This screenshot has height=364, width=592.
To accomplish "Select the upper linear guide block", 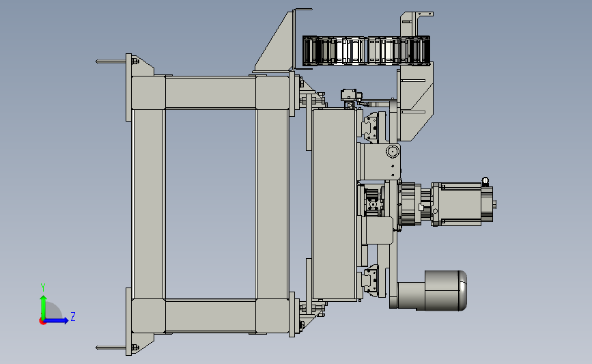I will coord(370,126).
